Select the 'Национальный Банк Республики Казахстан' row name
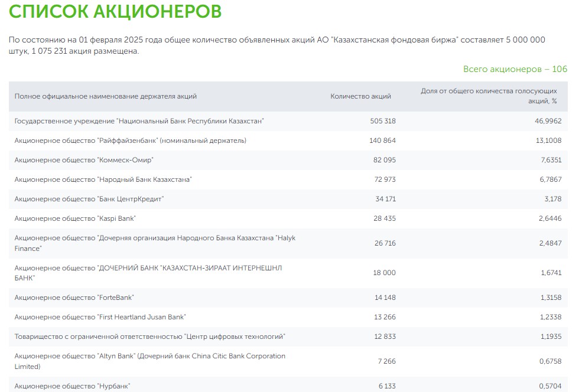Screen dimensions: 582x392 [139, 121]
